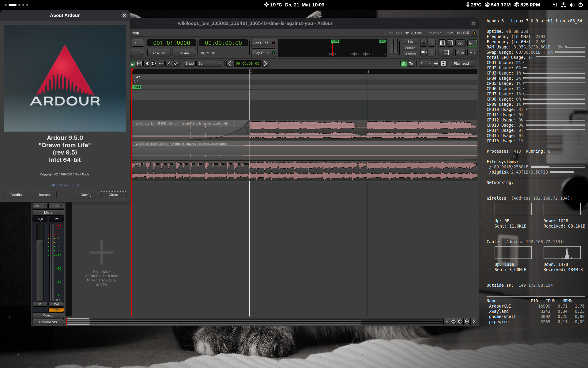Select the Cut (scissors) tool
The image size is (588, 368).
pyautogui.click(x=147, y=63)
